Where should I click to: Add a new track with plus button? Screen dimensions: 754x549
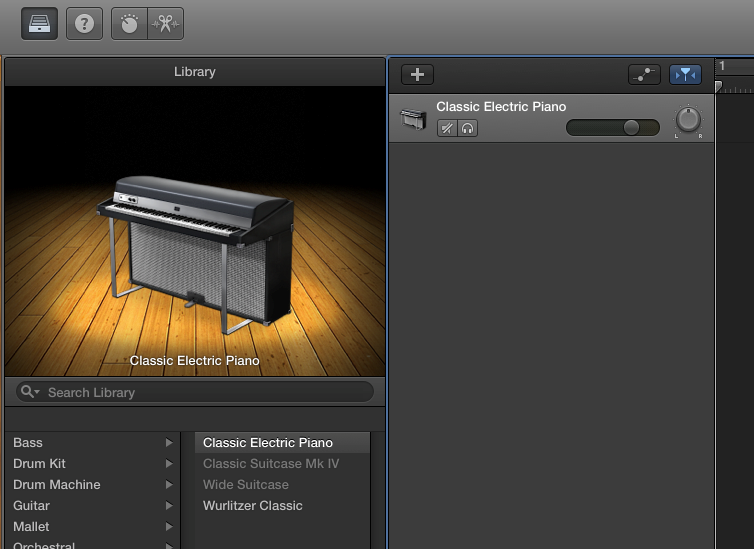pos(417,75)
